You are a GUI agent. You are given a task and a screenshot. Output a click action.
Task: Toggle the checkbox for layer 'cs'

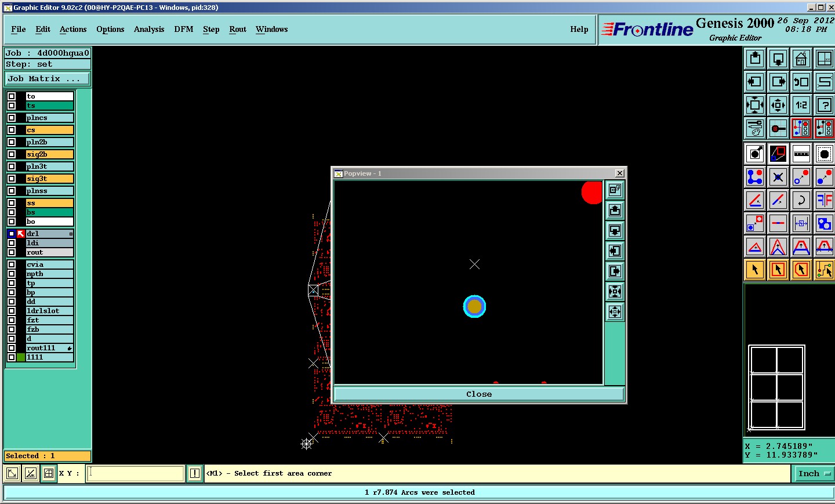pos(12,130)
